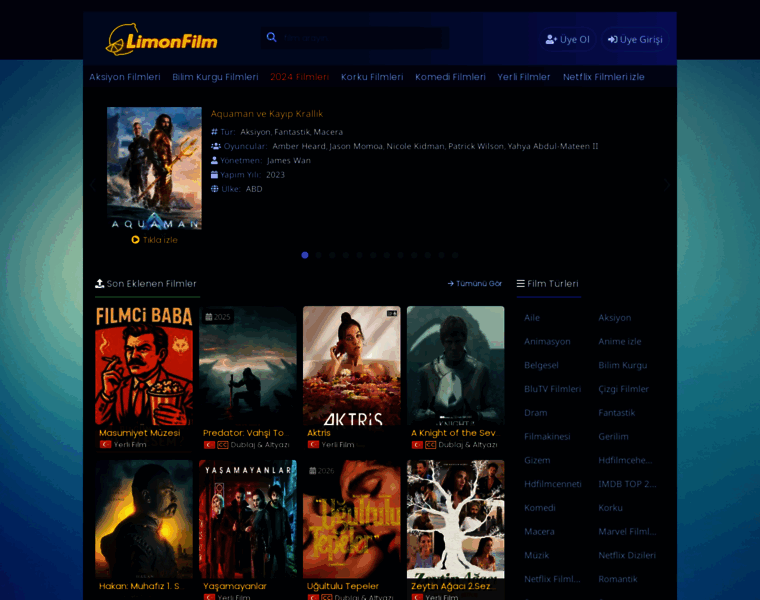Click the James Wan director link
The width and height of the screenshot is (760, 600).
tap(288, 160)
